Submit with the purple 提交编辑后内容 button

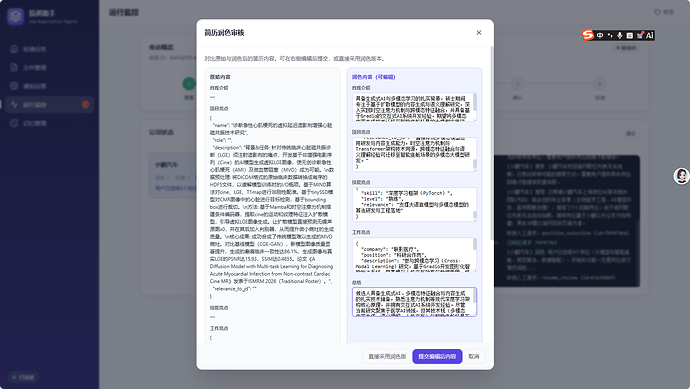(437, 356)
